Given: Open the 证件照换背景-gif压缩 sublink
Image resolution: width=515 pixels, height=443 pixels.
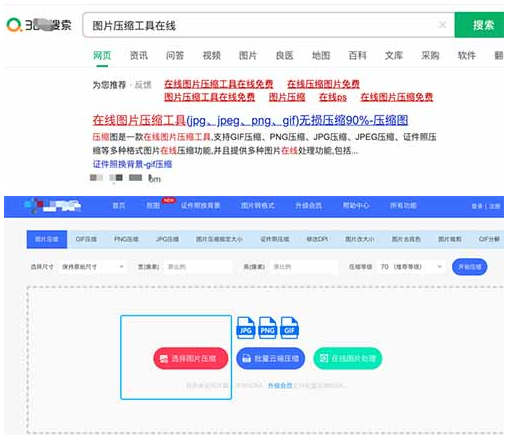Looking at the screenshot, I should [x=132, y=164].
